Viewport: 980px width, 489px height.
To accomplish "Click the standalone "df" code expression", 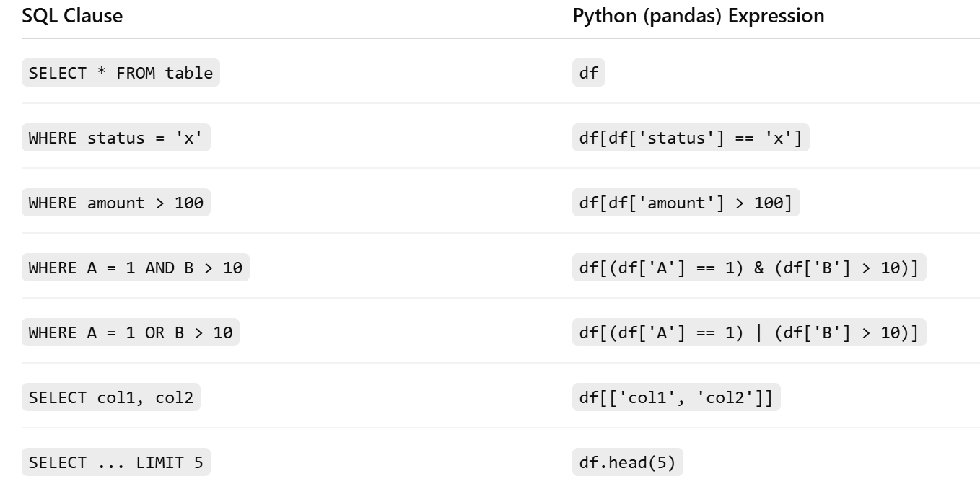I will (588, 73).
